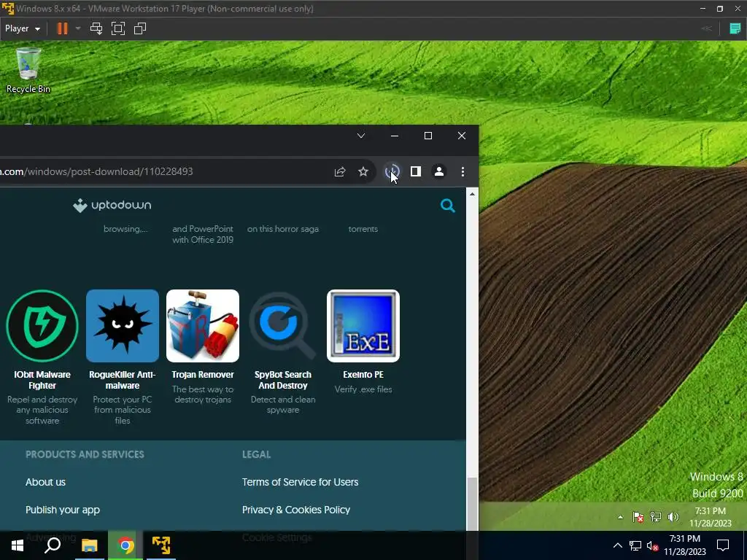Expand the power options arrow beside pause
This screenshot has height=560, width=747.
78,28
